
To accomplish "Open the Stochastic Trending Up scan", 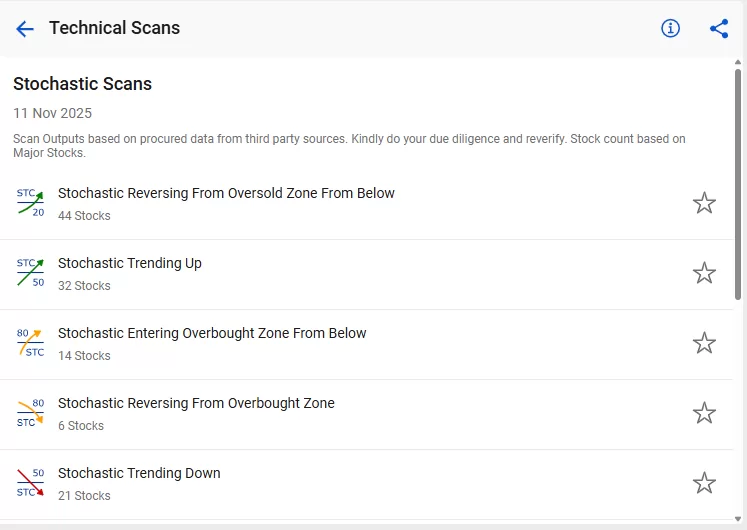I will point(130,263).
